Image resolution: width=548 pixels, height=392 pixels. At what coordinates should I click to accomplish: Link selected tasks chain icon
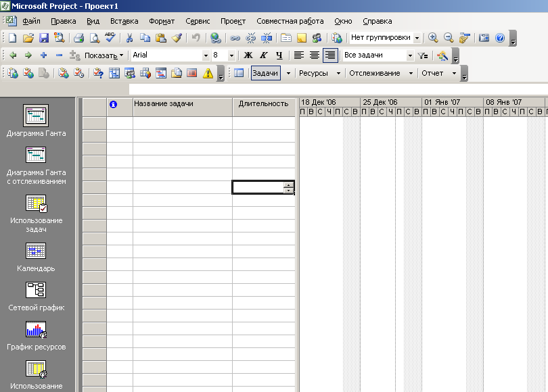[235, 38]
